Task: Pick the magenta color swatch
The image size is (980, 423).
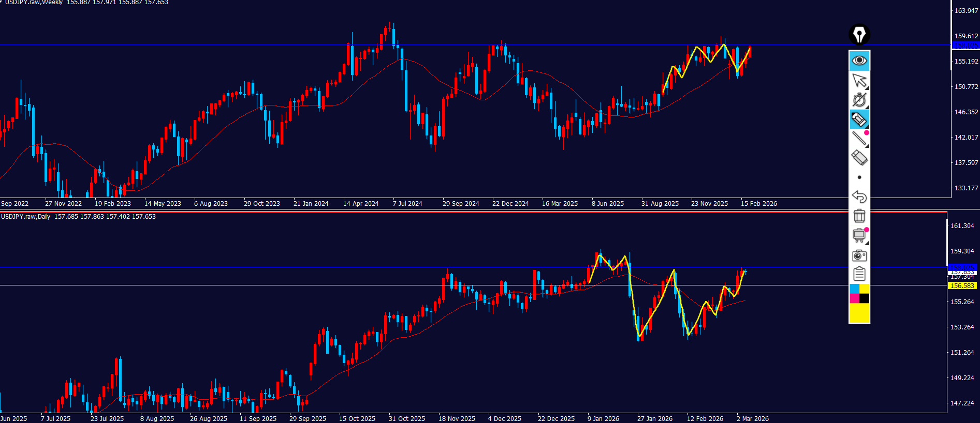Action: point(854,298)
